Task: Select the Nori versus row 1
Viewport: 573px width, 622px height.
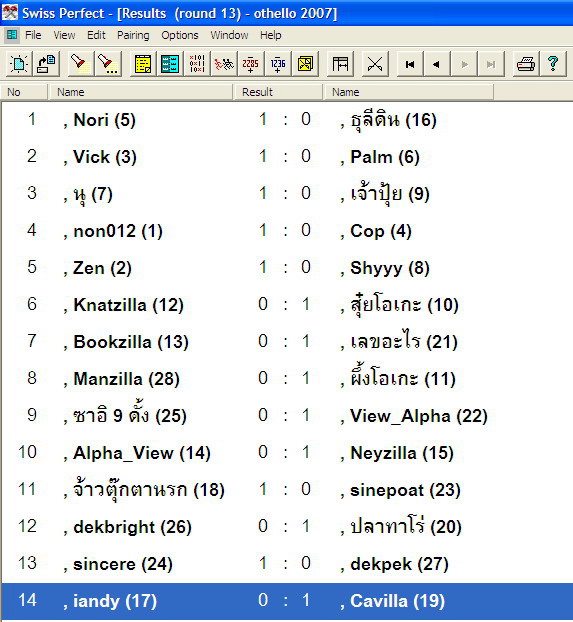Action: click(286, 119)
